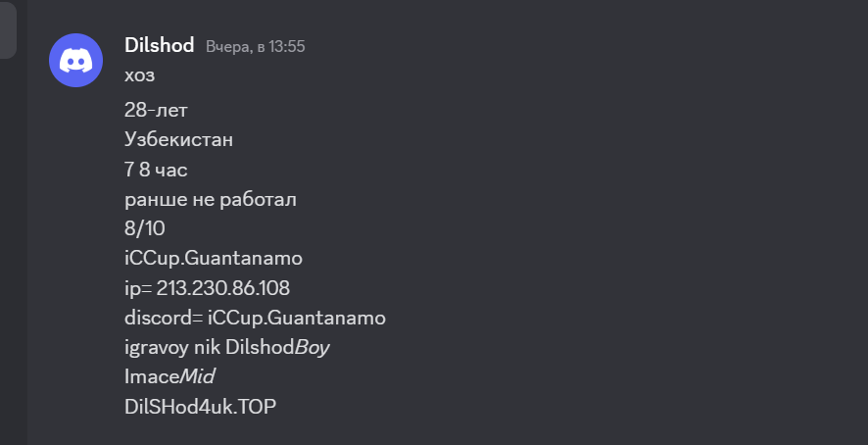This screenshot has width=868, height=445.
Task: Click the standalone iCCup.Guantanamo line
Action: click(x=214, y=259)
